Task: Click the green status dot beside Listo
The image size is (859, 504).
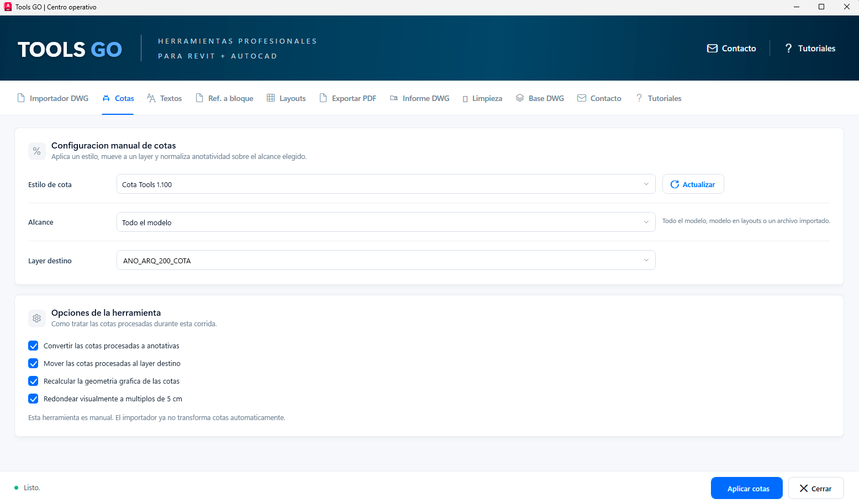Action: (x=17, y=488)
